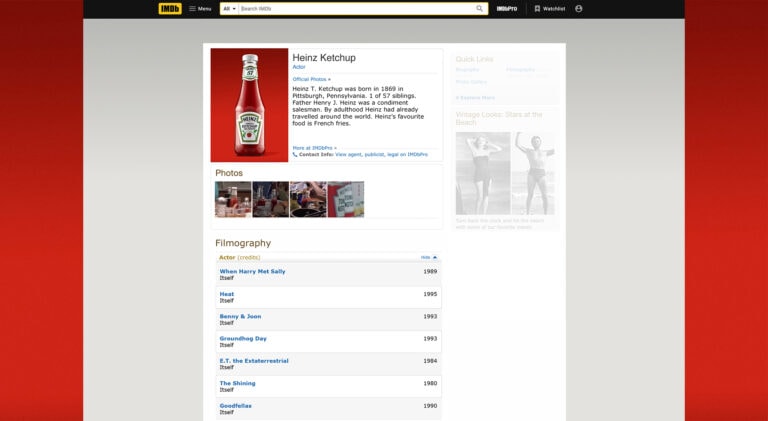Click View agent contact info link
This screenshot has width=768, height=421.
(x=348, y=155)
